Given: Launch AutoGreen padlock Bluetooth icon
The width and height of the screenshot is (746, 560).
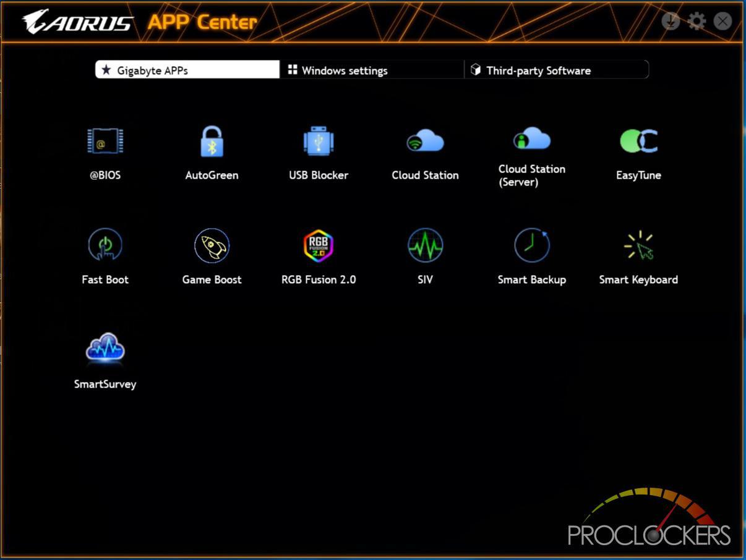Looking at the screenshot, I should [212, 142].
